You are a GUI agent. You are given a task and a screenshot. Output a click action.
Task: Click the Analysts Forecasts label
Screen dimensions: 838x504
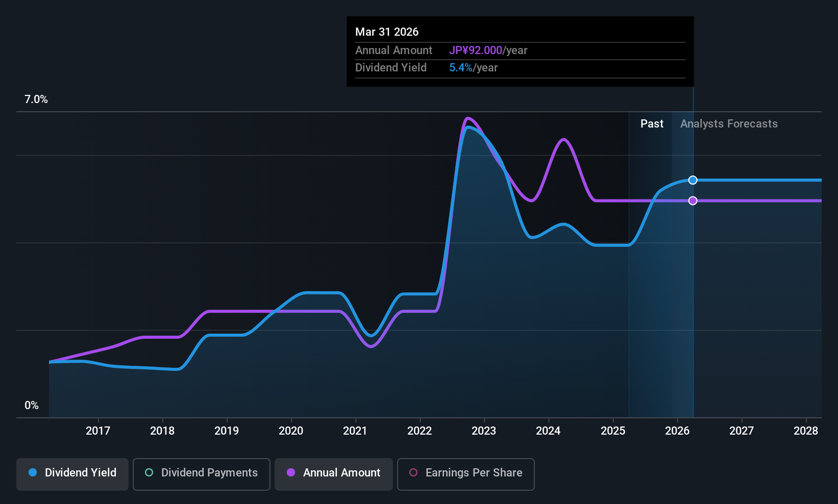pyautogui.click(x=729, y=124)
